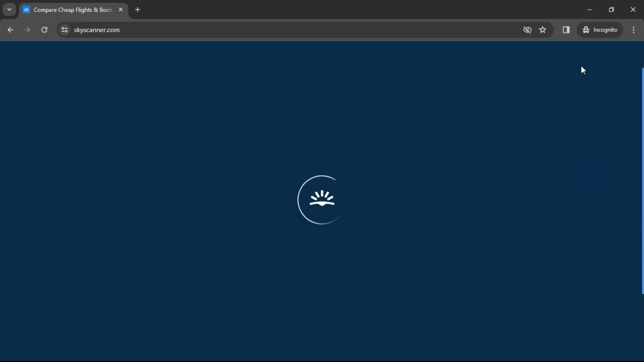Open the site information icon beside URL
Image resolution: width=644 pixels, height=362 pixels.
tap(65, 30)
